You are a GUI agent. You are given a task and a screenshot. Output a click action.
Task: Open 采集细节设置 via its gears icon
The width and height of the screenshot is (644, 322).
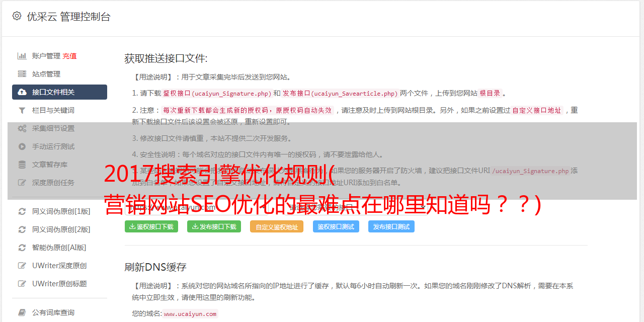point(22,128)
